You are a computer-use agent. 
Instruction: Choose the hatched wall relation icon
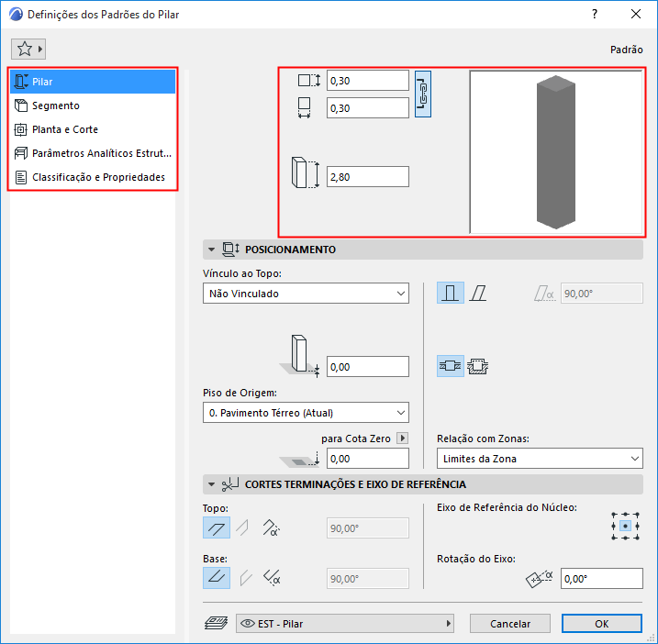tap(478, 366)
